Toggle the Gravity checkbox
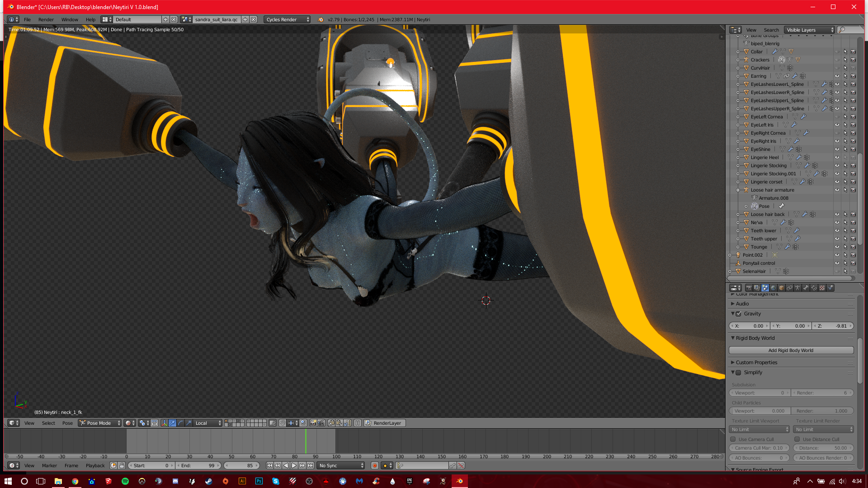 pyautogui.click(x=739, y=314)
